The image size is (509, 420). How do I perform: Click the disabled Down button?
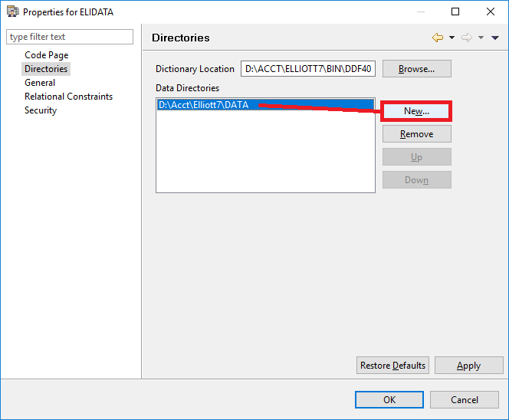(416, 180)
